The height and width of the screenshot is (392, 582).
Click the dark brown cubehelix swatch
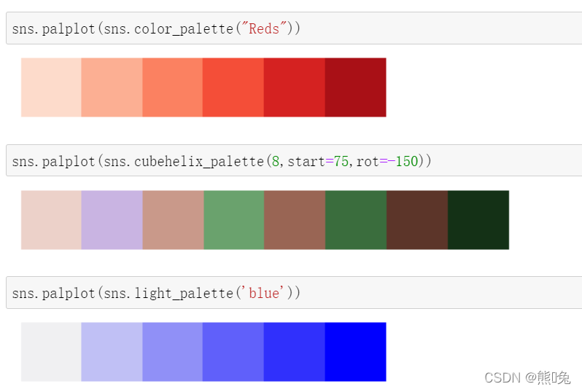tap(417, 220)
